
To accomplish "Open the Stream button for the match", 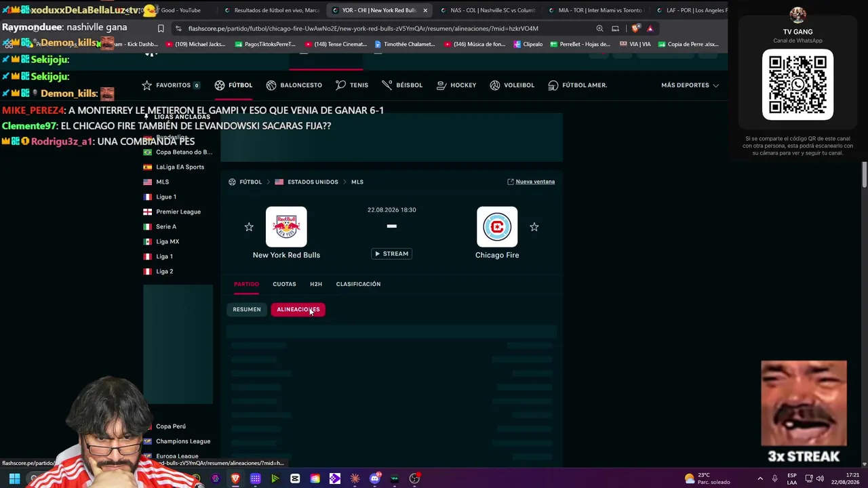I will (x=392, y=253).
